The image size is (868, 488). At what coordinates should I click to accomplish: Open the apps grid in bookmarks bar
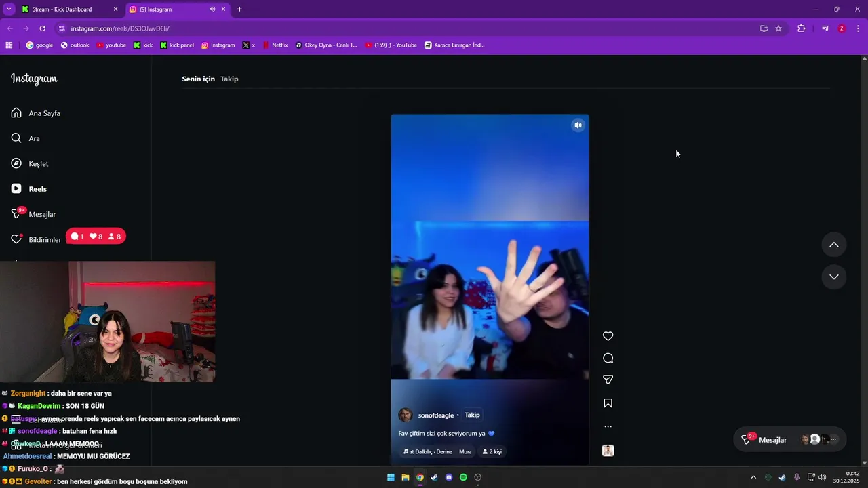click(x=9, y=45)
